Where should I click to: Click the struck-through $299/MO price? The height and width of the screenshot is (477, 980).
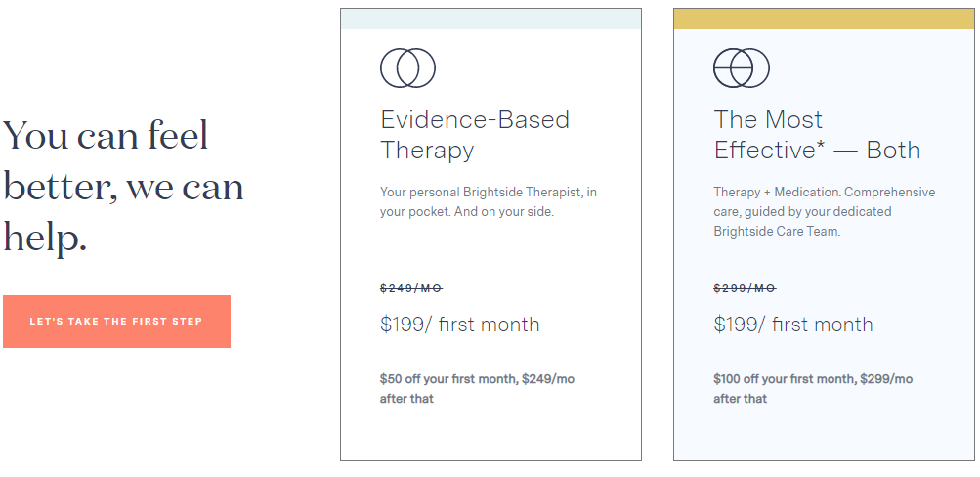coord(745,288)
